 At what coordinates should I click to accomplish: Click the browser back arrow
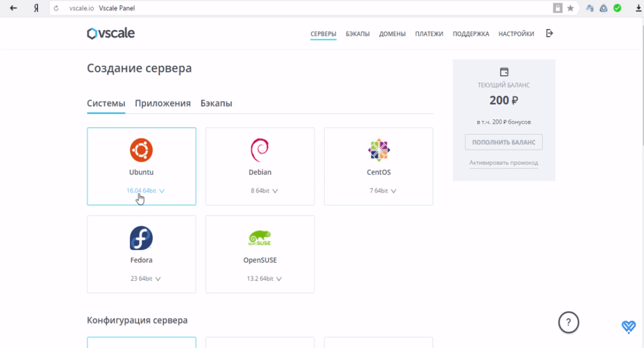pyautogui.click(x=13, y=8)
